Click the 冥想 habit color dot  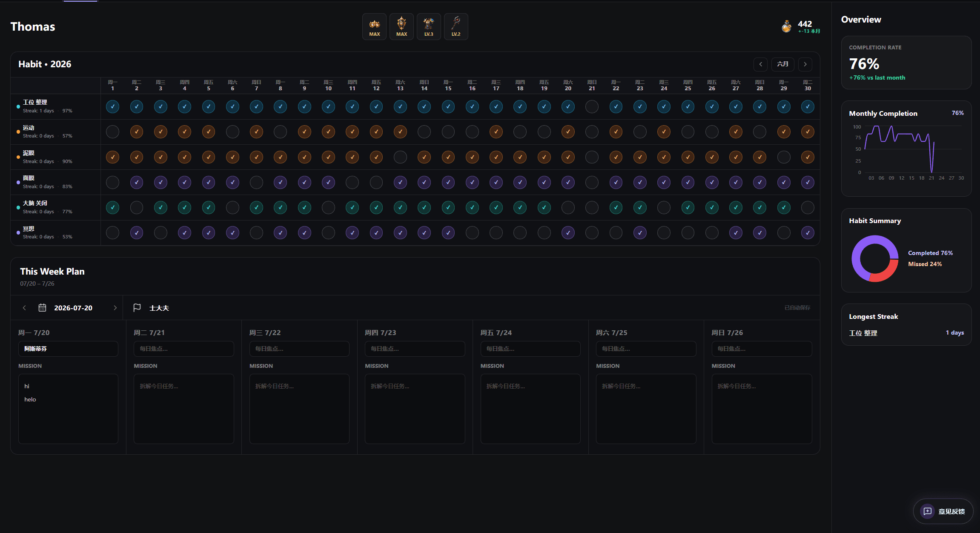tap(18, 232)
